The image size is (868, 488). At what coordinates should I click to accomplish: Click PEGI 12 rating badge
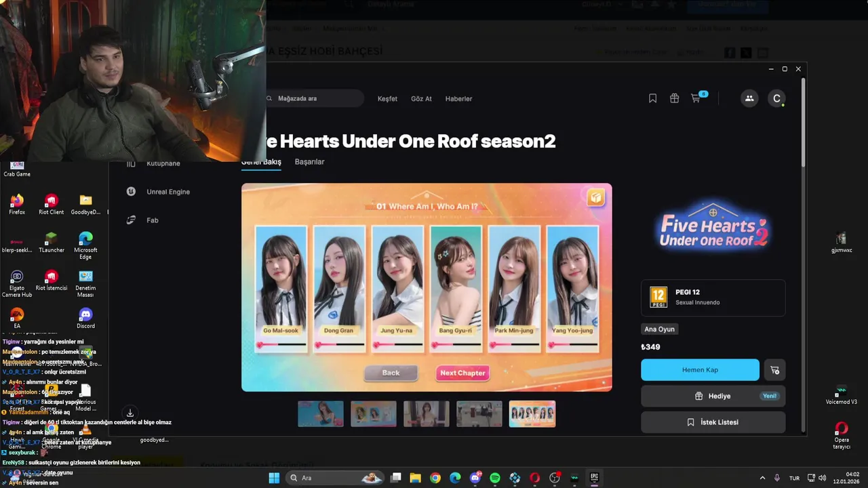coord(658,297)
